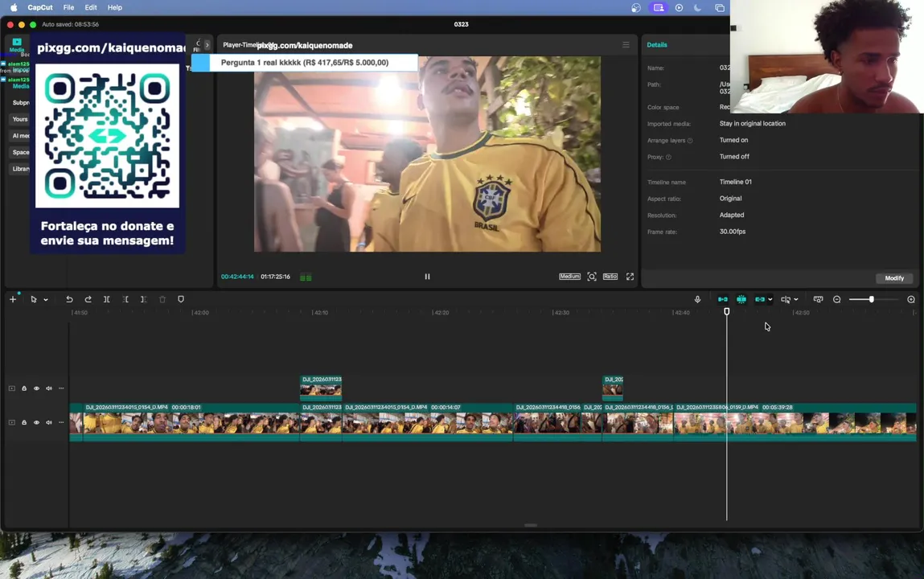Delete right of playhead with trim-right icon
The width and height of the screenshot is (924, 579).
tap(143, 299)
